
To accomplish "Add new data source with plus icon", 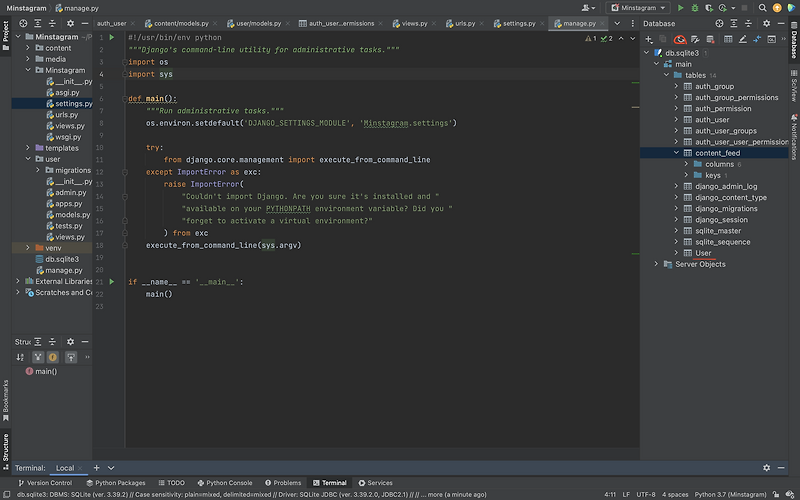I will (649, 39).
